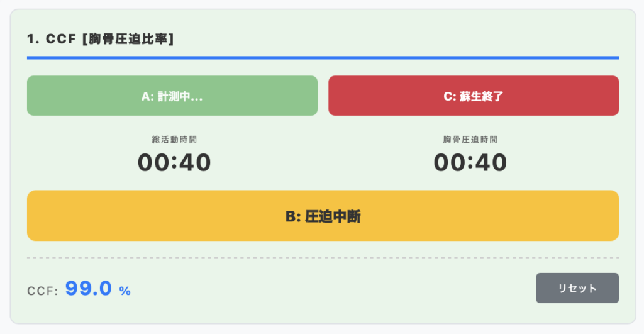The width and height of the screenshot is (644, 334).
Task: Click the 99.0 CCF value
Action: point(88,289)
